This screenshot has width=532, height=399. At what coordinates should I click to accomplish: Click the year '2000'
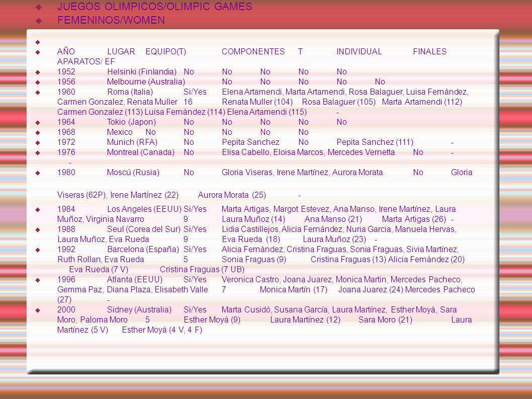pos(66,310)
